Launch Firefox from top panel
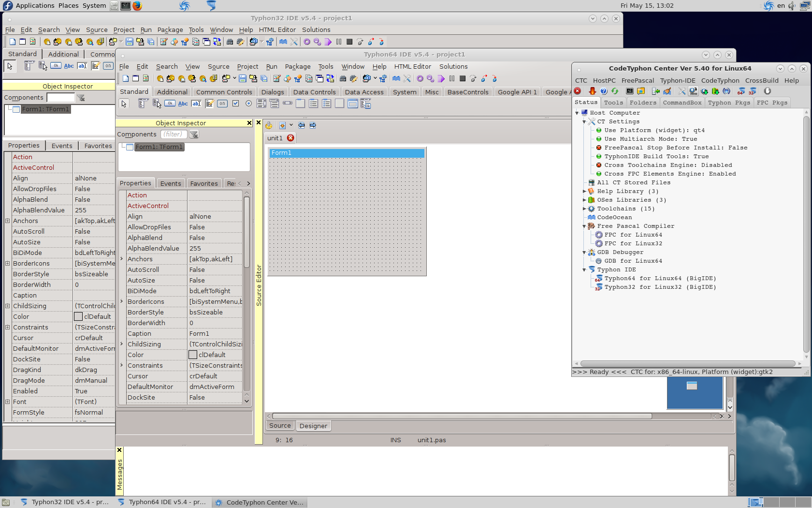The height and width of the screenshot is (508, 812). pos(137,6)
